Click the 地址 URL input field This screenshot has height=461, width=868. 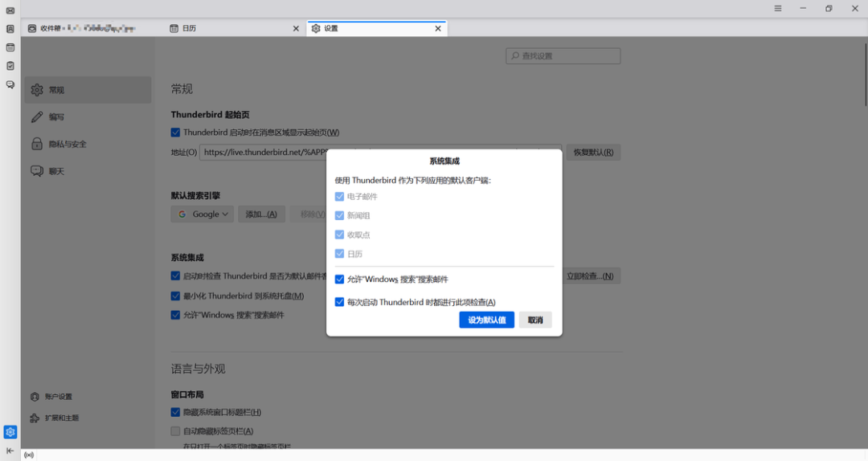pyautogui.click(x=381, y=152)
